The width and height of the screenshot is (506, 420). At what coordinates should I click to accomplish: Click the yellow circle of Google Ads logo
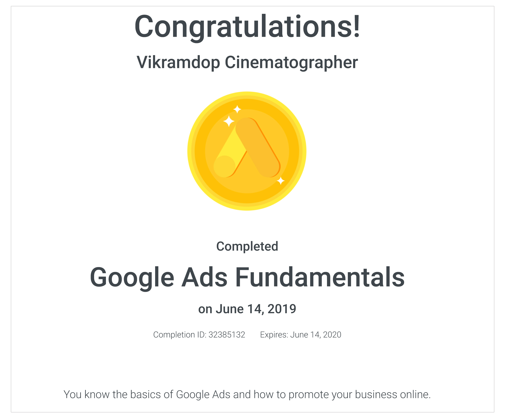point(224,166)
